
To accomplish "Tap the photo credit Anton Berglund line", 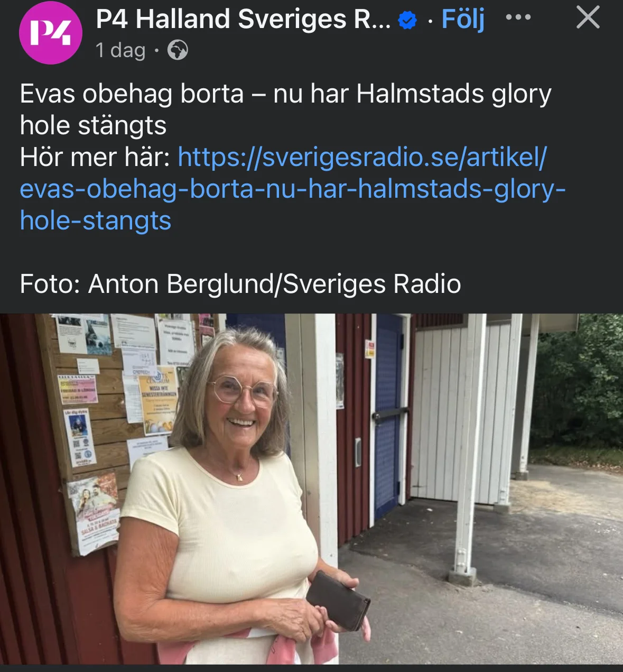I will [240, 284].
